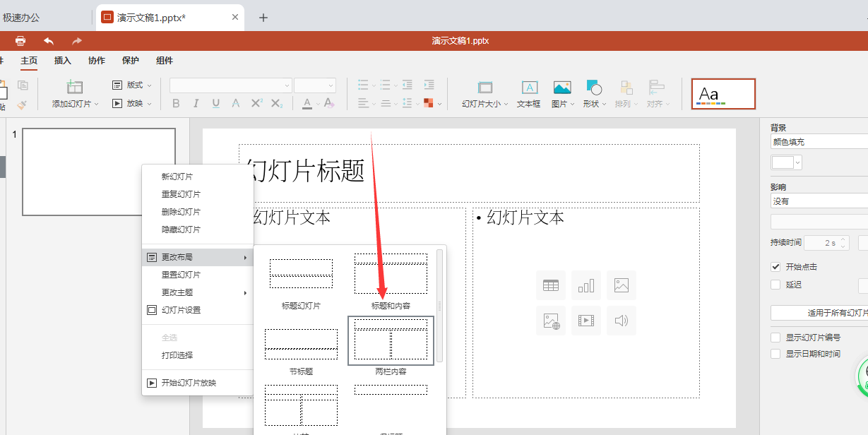Enable the 延迟 checkbox
Screen dimensions: 868x435
coord(775,285)
